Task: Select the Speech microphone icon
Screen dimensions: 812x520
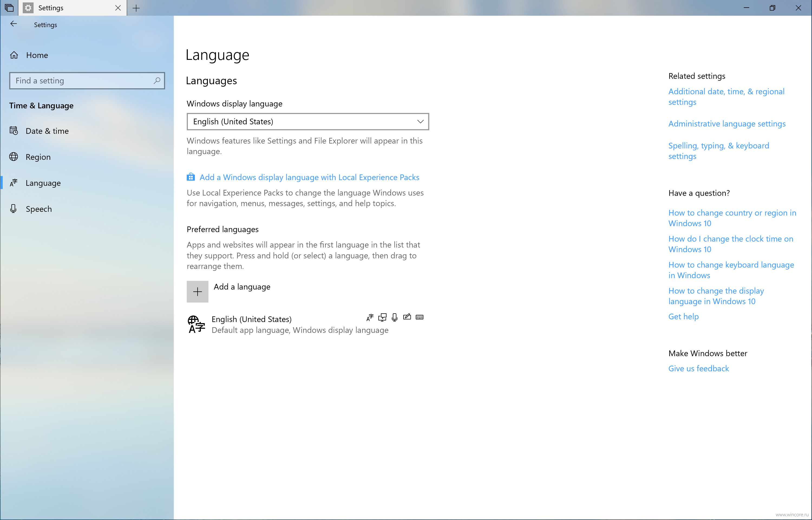Action: (x=14, y=209)
